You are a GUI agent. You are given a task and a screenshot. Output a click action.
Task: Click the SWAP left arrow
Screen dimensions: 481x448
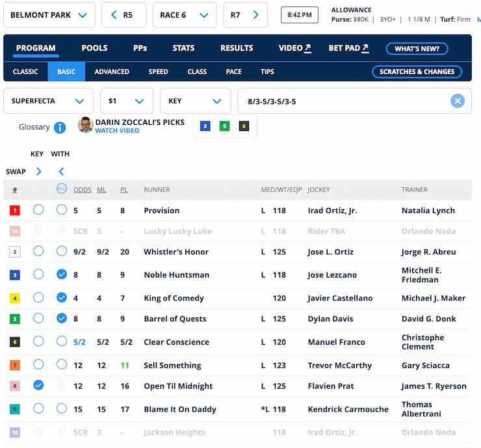tap(61, 171)
